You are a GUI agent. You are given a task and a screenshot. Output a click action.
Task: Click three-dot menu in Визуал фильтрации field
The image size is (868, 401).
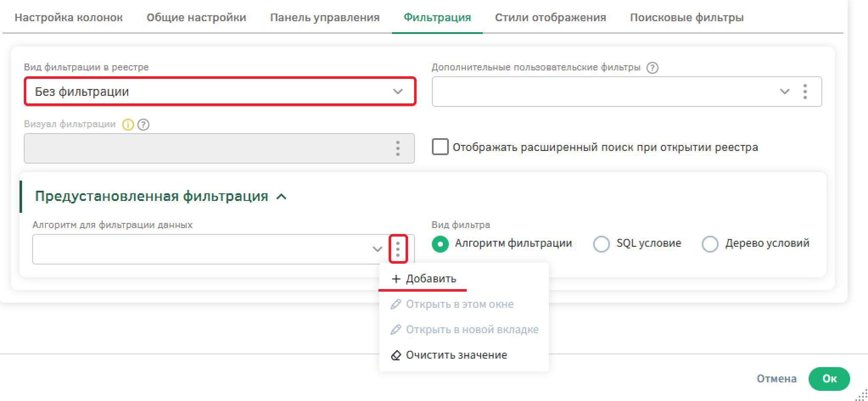[x=398, y=148]
